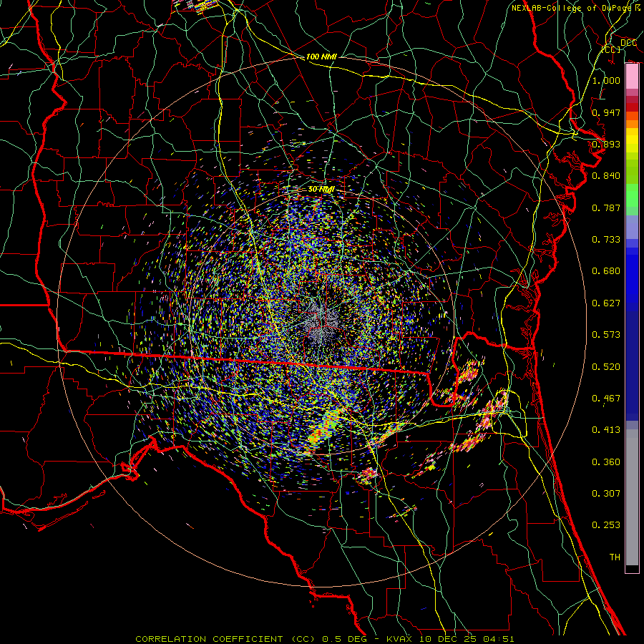Click the 50 NMI range ring label
The height and width of the screenshot is (644, 644).
coord(321,190)
